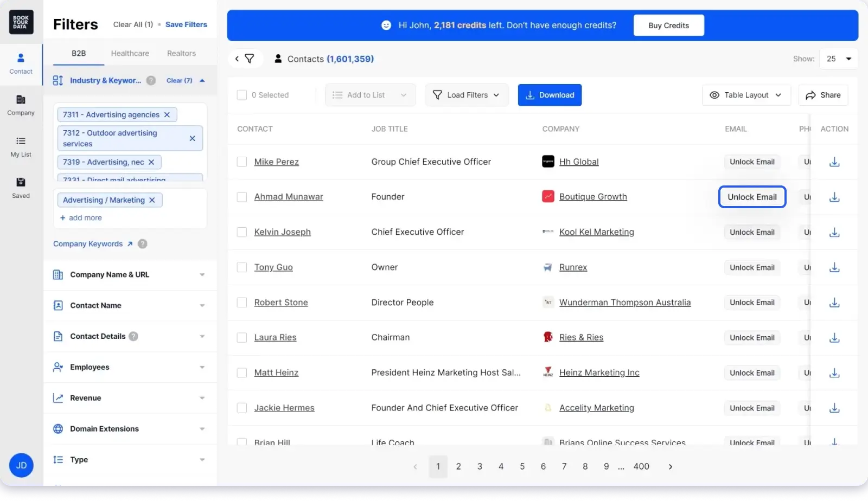Open the Saved section in the sidebar
Image resolution: width=868 pixels, height=501 pixels.
(x=21, y=188)
